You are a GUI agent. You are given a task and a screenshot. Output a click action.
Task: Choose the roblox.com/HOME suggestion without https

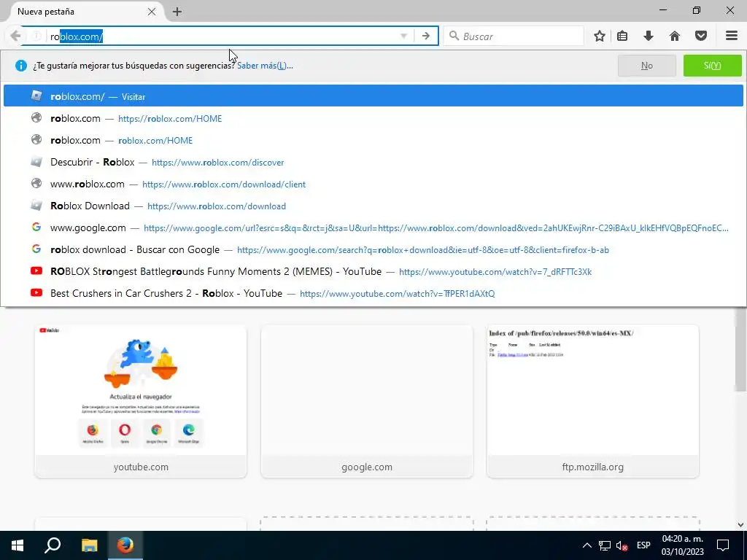tap(373, 140)
